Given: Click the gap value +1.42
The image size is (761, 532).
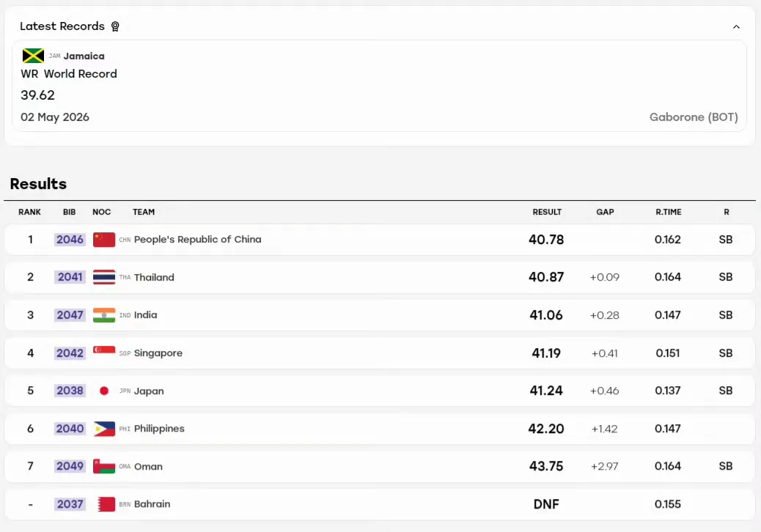Looking at the screenshot, I should point(605,429).
